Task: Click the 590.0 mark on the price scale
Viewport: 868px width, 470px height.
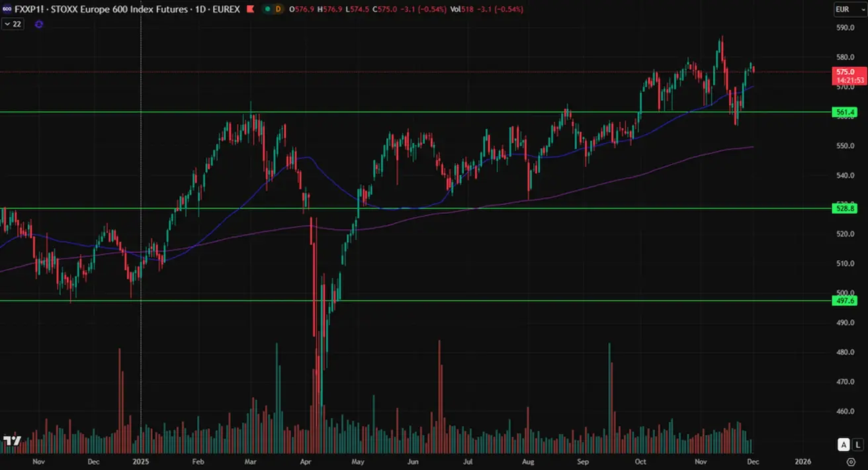Action: click(x=846, y=28)
